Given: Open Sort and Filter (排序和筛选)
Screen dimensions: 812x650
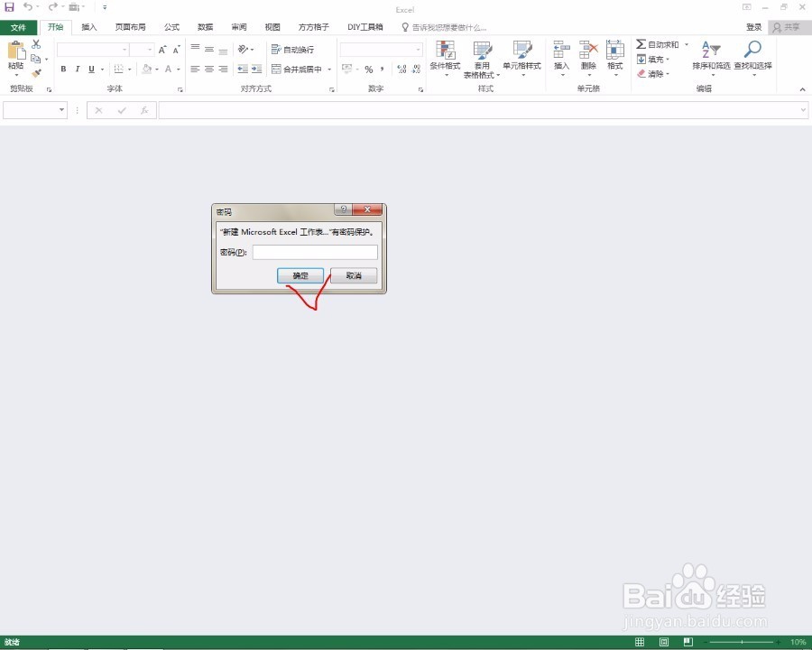Looking at the screenshot, I should (711, 58).
